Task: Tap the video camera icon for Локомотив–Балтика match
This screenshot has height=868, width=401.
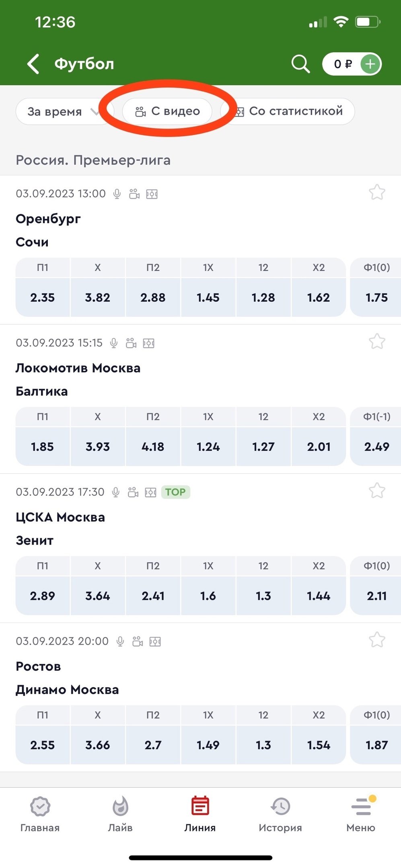Action: tap(131, 343)
